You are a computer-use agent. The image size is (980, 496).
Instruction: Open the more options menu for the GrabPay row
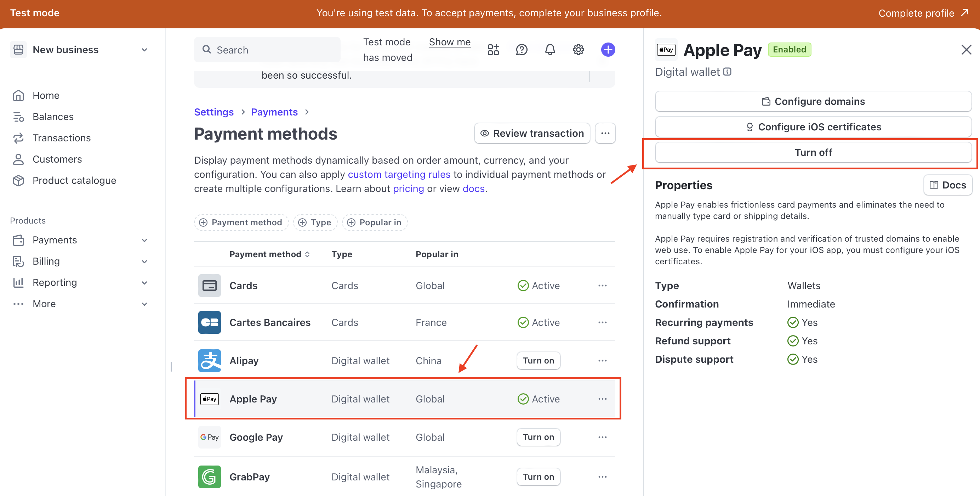pos(602,477)
